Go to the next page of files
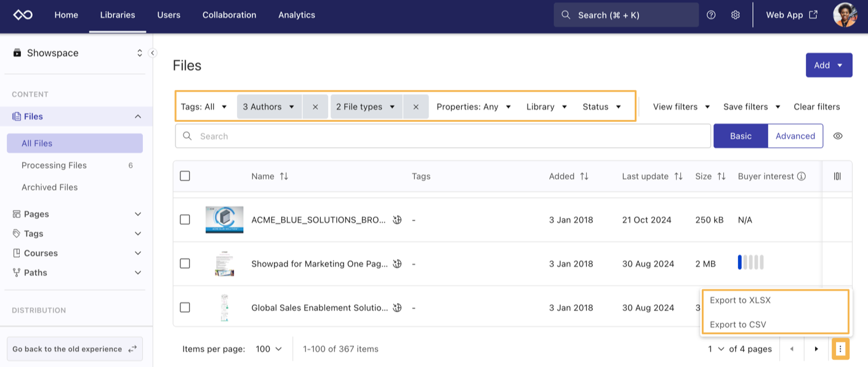This screenshot has height=367, width=868. tap(816, 349)
